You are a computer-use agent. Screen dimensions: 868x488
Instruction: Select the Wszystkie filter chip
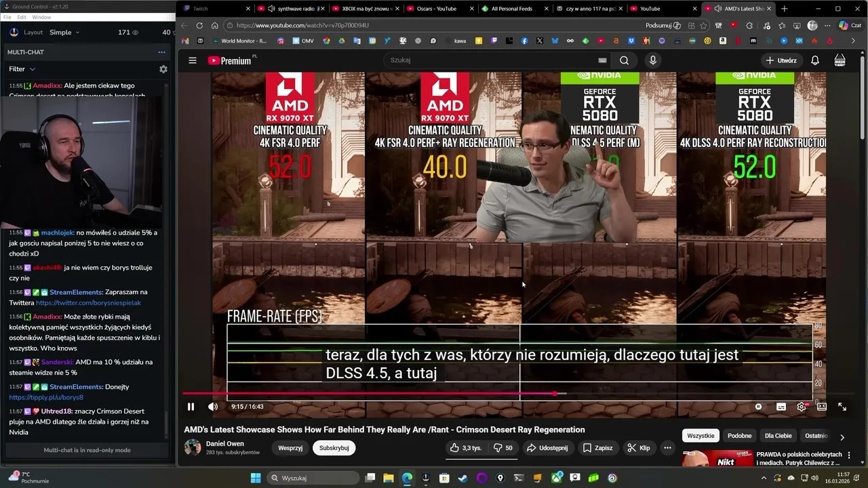pos(701,436)
